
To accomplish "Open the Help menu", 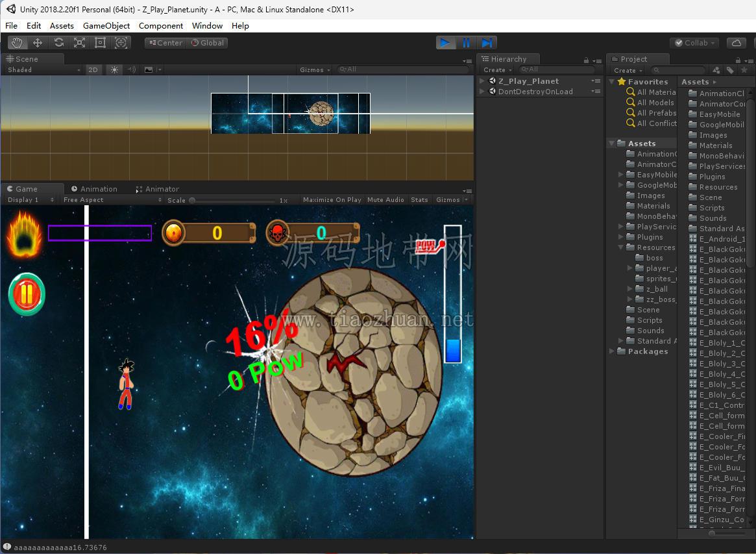I will pos(240,25).
